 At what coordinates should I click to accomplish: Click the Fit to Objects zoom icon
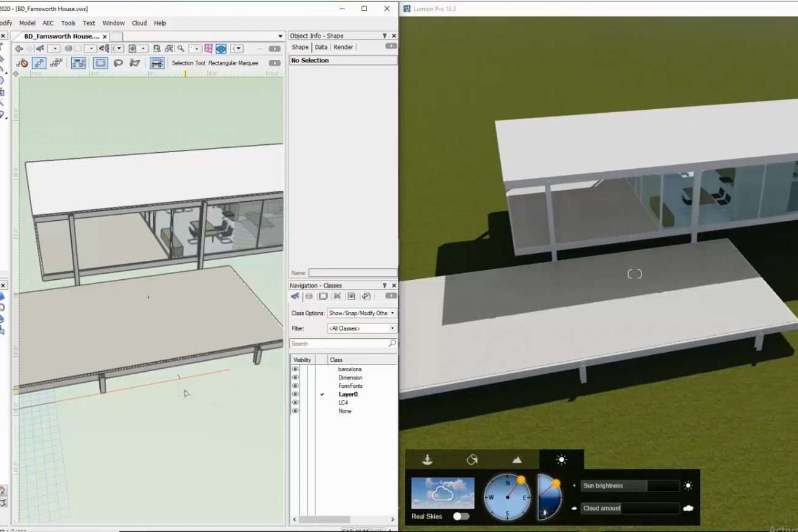(x=157, y=48)
